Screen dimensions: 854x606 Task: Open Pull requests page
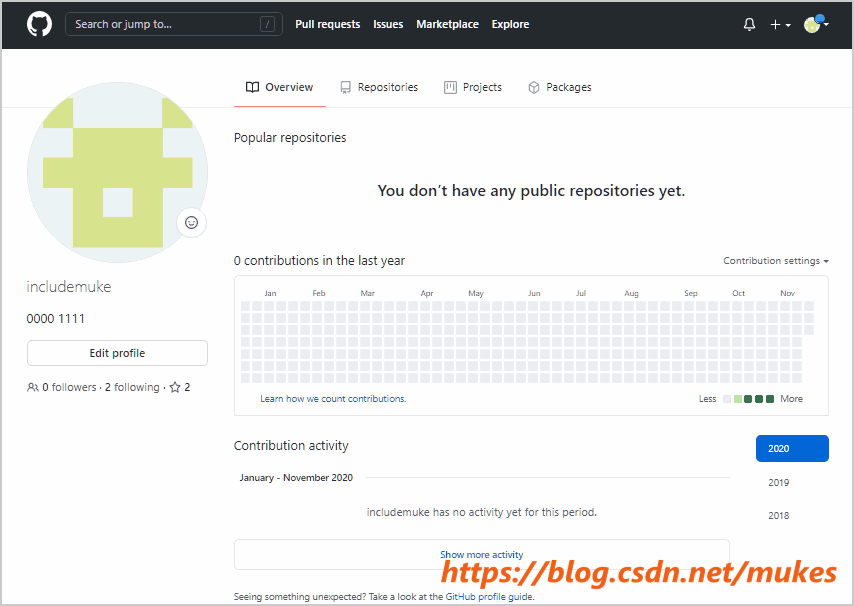pos(327,24)
